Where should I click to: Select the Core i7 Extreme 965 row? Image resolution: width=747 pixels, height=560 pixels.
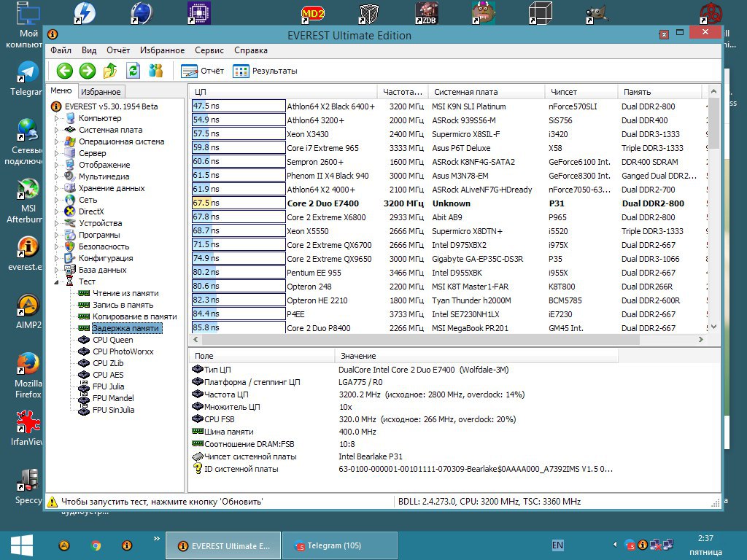(x=449, y=148)
